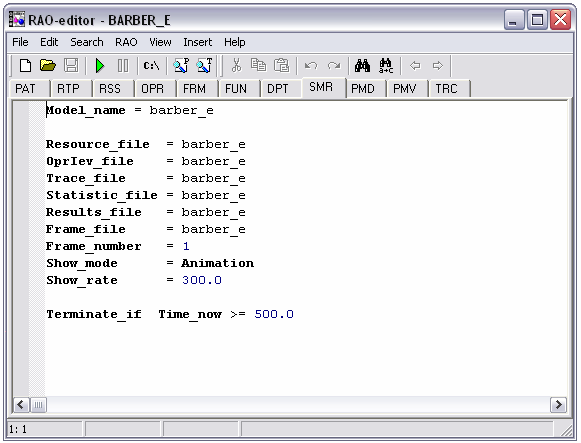Click the Terminate_if keyword
581x443 pixels.
(94, 314)
